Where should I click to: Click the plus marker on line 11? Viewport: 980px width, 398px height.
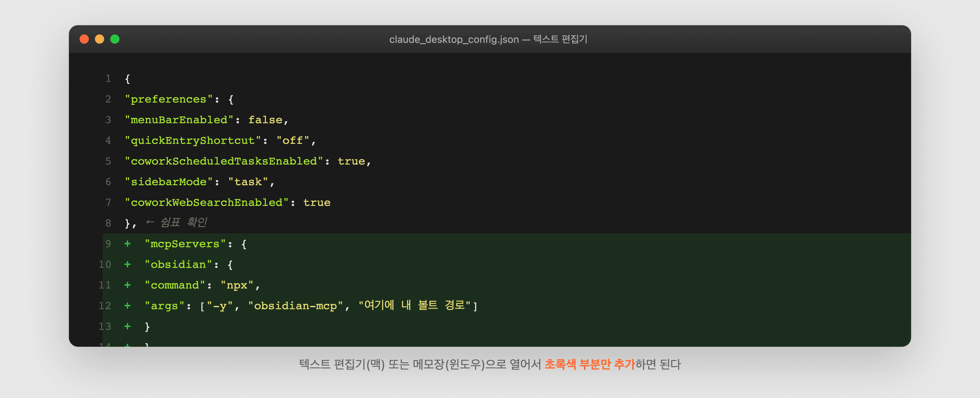point(127,285)
